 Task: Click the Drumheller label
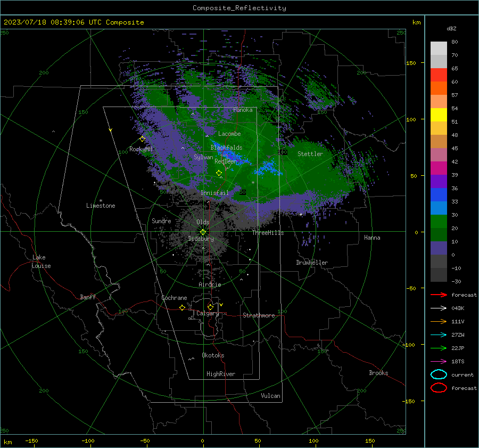(x=312, y=263)
